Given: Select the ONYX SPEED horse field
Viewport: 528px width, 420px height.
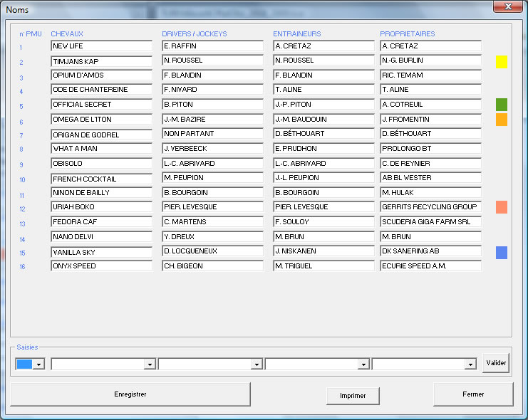Looking at the screenshot, I should click(x=101, y=266).
